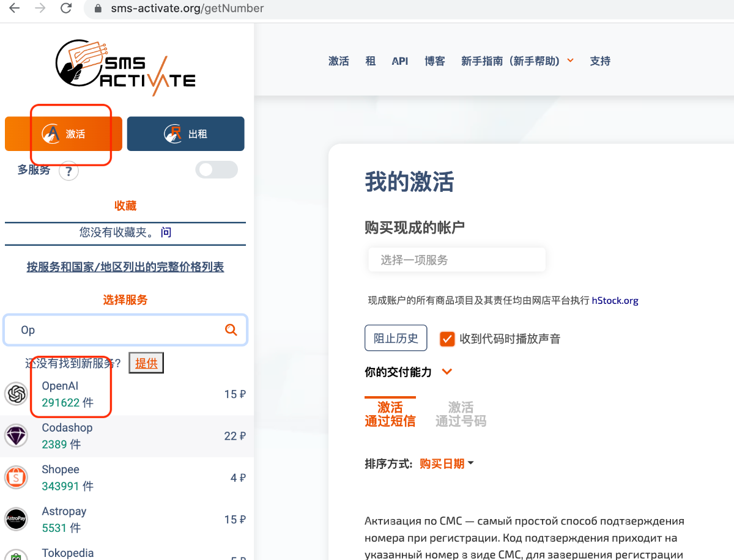Viewport: 734px width, 560px height.
Task: Click the blue 出租 button
Action: tap(186, 134)
